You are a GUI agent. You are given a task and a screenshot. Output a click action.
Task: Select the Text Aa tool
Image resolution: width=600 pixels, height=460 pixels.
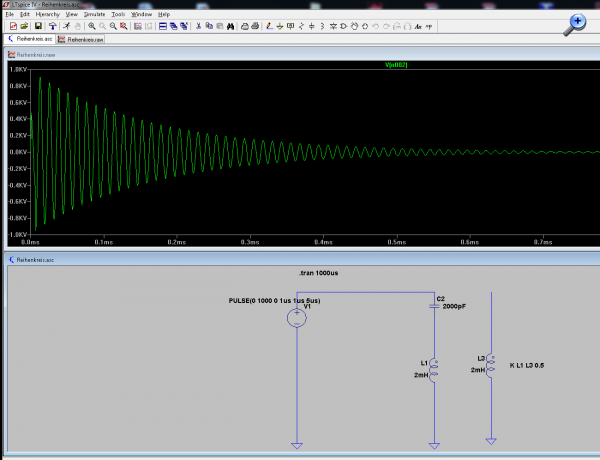click(x=418, y=26)
